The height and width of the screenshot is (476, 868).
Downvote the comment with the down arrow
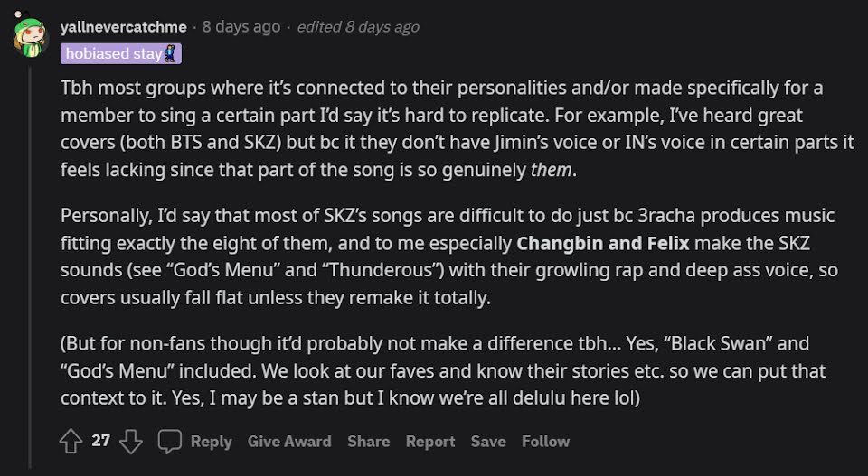(131, 442)
